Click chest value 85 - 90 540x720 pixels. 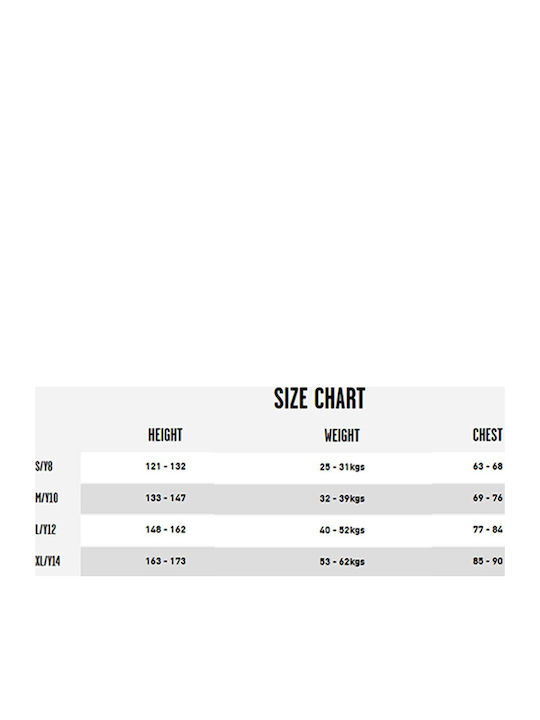(488, 561)
